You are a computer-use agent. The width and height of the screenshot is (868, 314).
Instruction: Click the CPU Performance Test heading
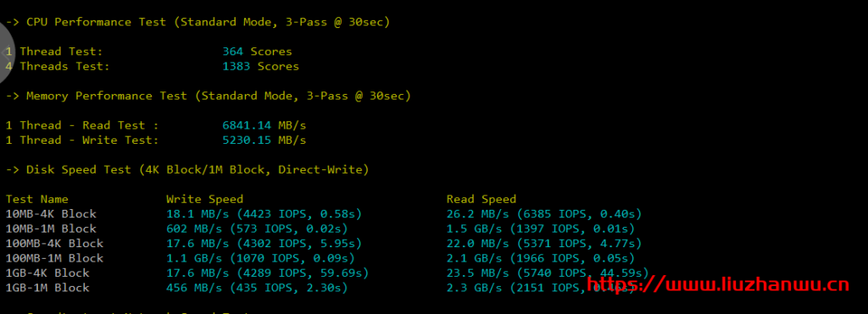click(198, 22)
